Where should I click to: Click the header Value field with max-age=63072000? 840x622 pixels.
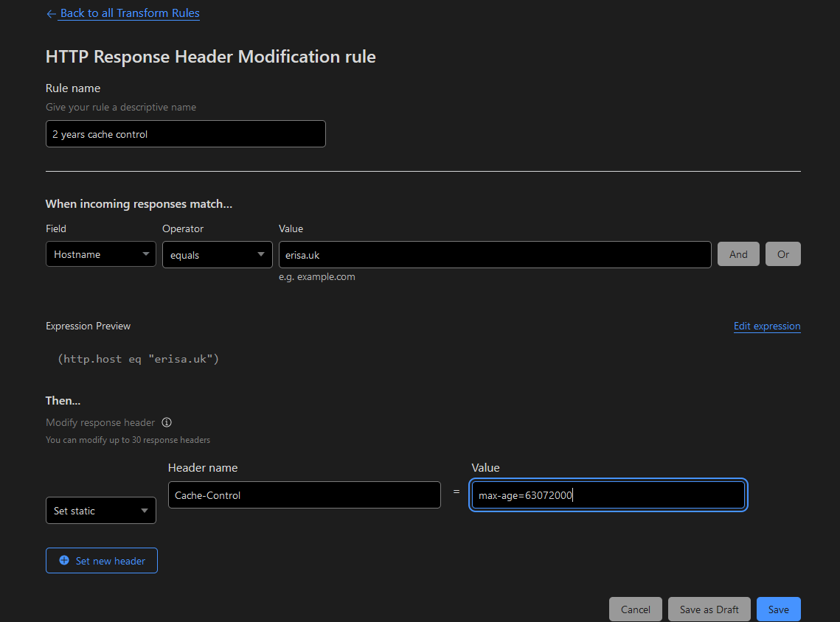608,495
